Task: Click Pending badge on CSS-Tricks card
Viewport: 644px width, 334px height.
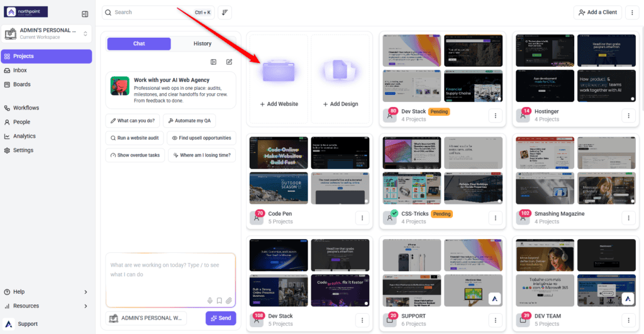Action: [442, 214]
